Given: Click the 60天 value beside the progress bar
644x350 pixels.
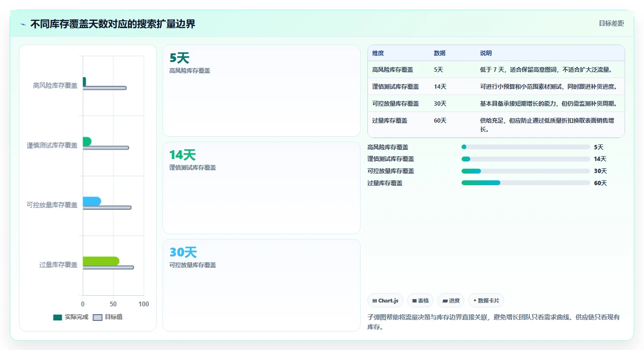Looking at the screenshot, I should click(600, 183).
